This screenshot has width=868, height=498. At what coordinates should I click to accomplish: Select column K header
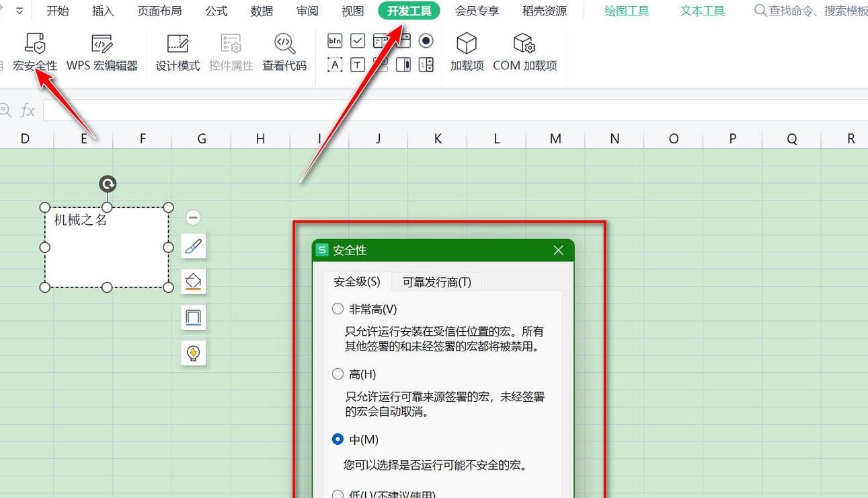tap(438, 139)
